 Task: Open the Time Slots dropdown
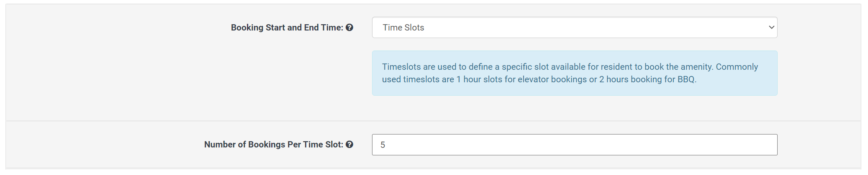(574, 28)
